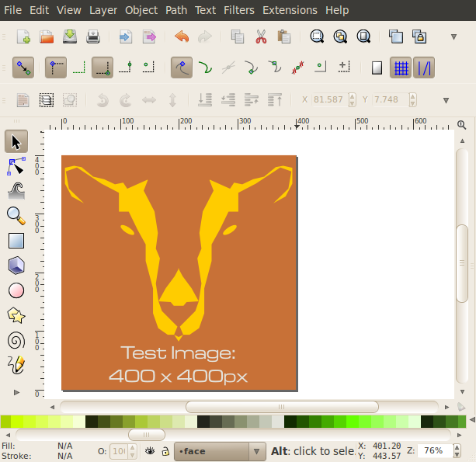Viewport: 476px width, 462px height.
Task: Toggle snap to page border
Action: [x=377, y=68]
